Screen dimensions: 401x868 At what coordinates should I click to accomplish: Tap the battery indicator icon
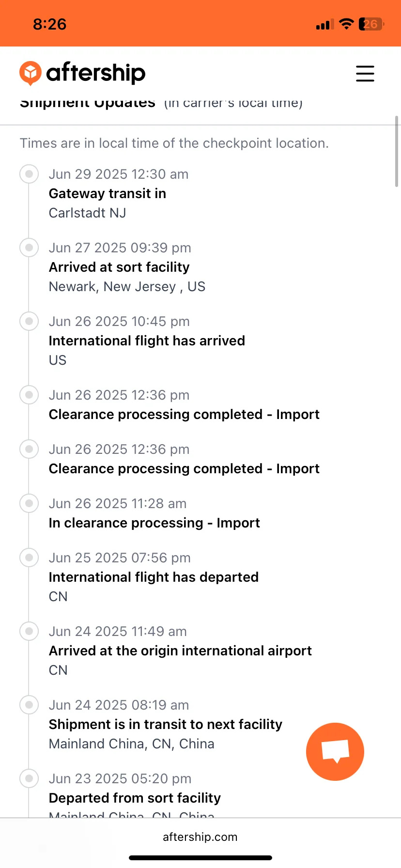coord(371,24)
